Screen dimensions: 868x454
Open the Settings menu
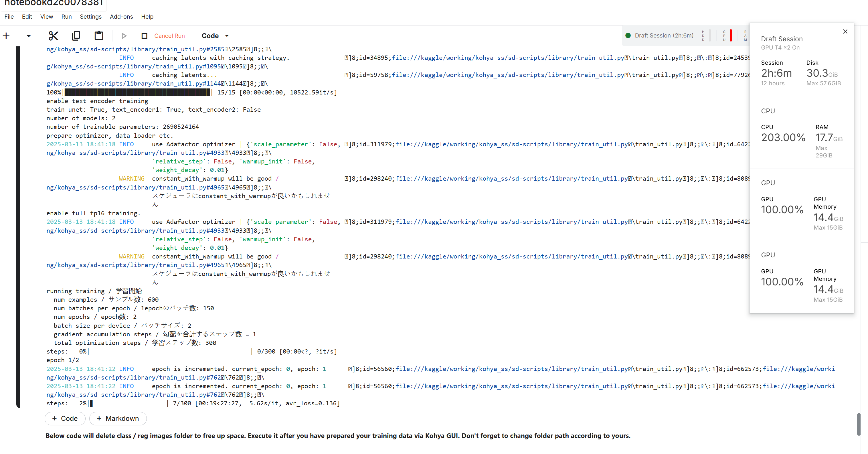click(90, 17)
